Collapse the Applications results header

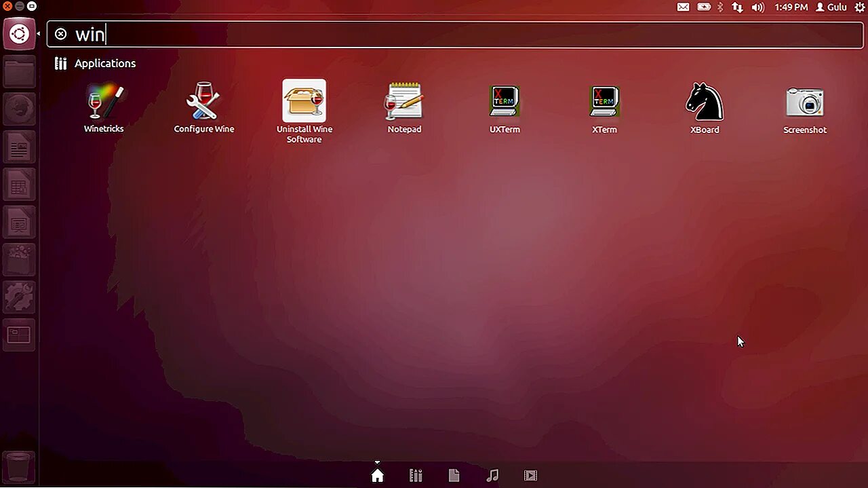[x=95, y=63]
